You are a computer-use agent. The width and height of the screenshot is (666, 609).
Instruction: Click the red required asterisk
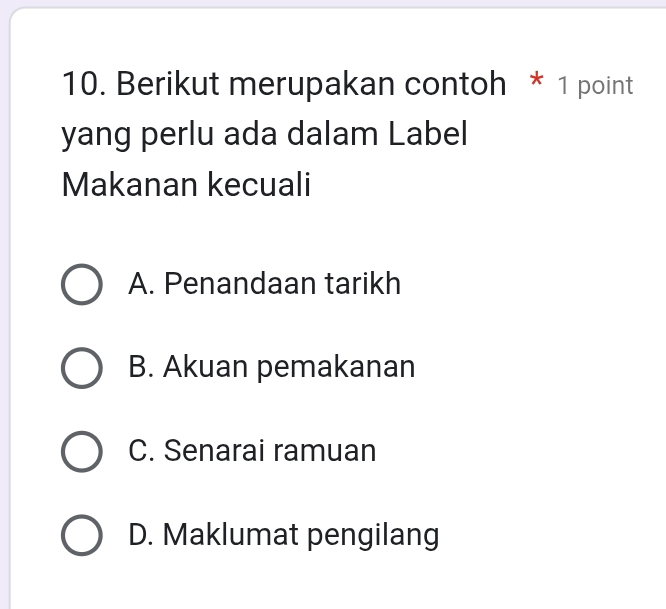click(x=537, y=83)
